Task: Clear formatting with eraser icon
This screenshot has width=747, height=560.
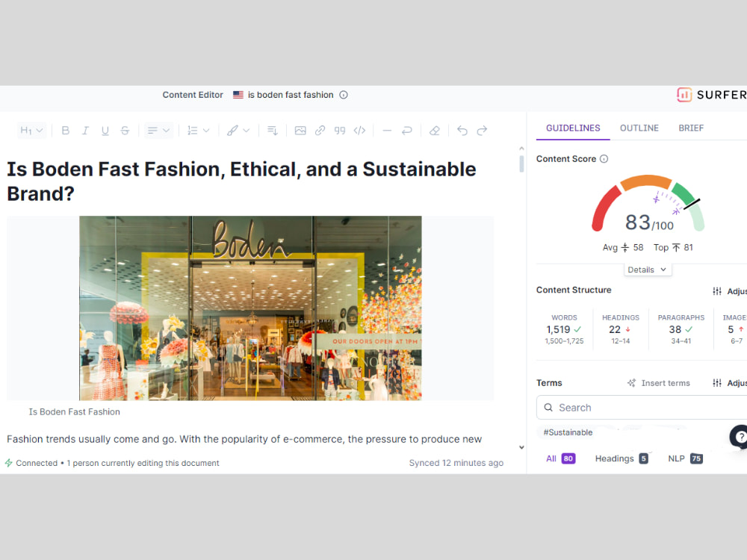Action: 435,131
